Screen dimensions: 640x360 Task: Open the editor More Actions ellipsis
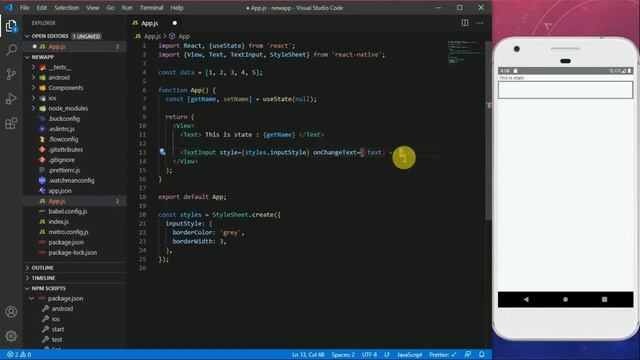pyautogui.click(x=480, y=23)
